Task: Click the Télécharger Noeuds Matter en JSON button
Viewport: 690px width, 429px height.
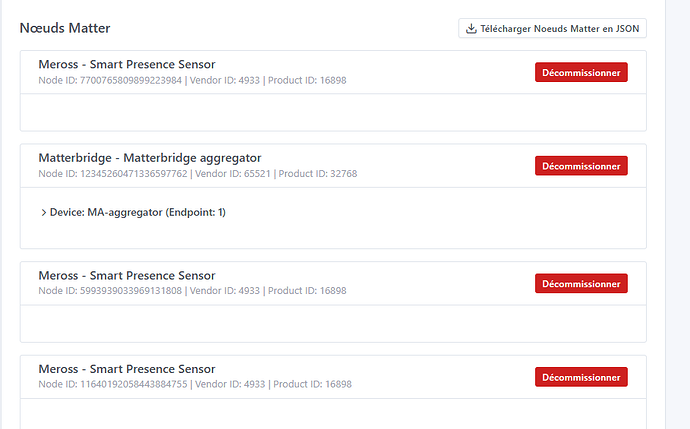Action: point(552,28)
